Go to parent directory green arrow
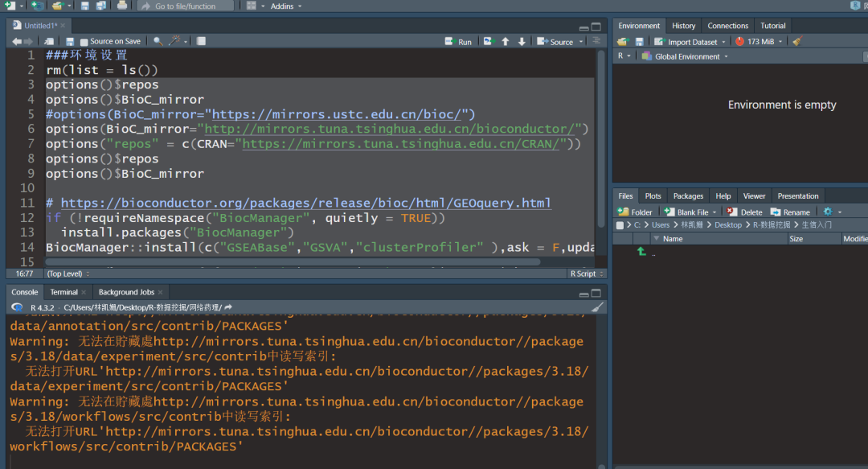This screenshot has height=469, width=868. pyautogui.click(x=641, y=251)
